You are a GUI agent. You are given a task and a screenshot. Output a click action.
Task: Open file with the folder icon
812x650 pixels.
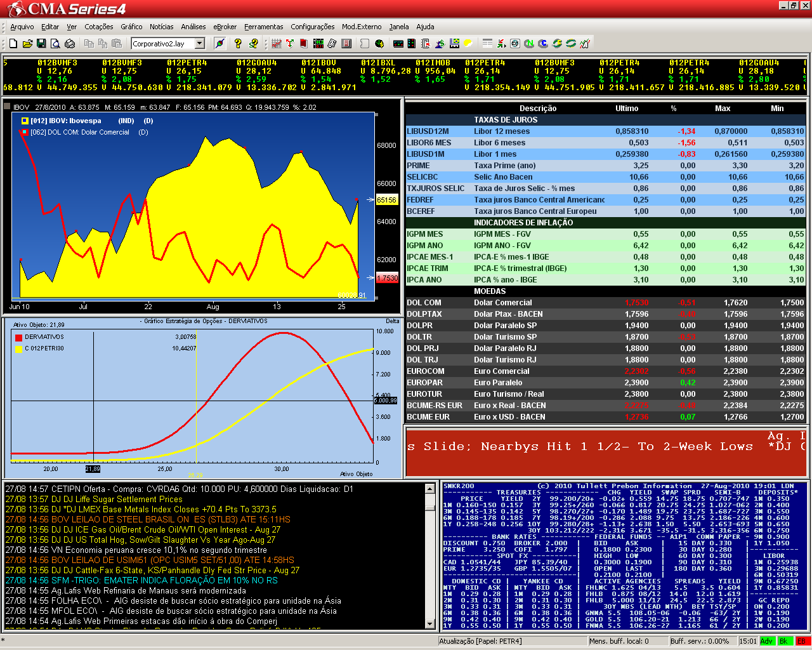(27, 43)
